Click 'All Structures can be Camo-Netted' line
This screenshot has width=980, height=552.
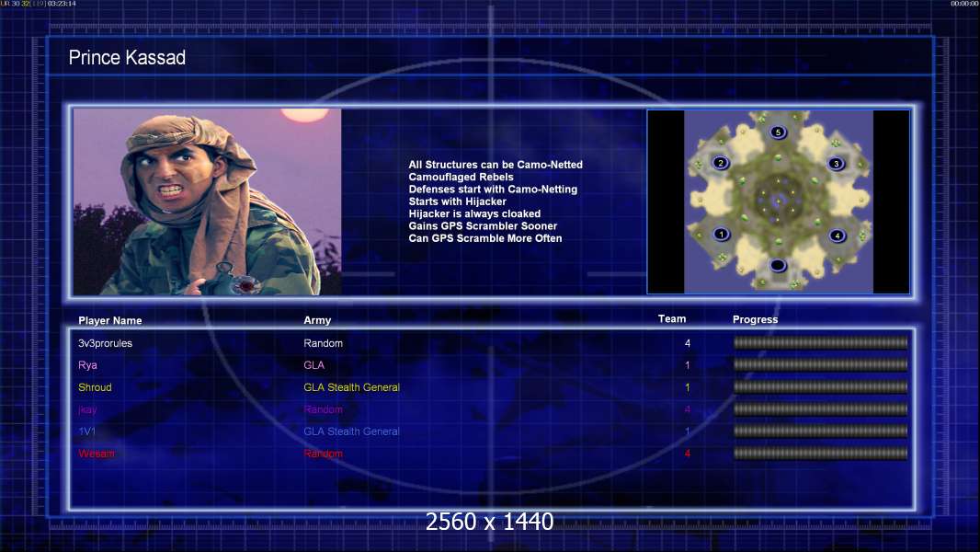pos(496,165)
